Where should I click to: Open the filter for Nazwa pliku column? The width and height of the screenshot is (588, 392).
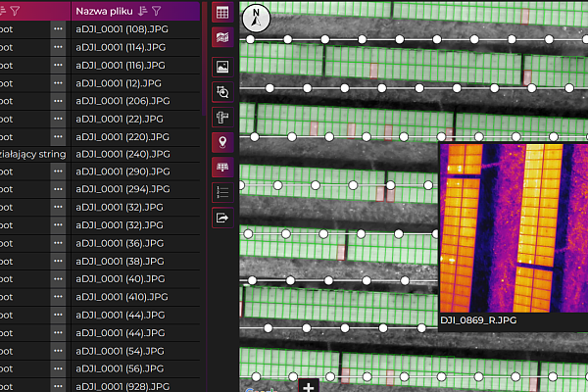(x=157, y=11)
